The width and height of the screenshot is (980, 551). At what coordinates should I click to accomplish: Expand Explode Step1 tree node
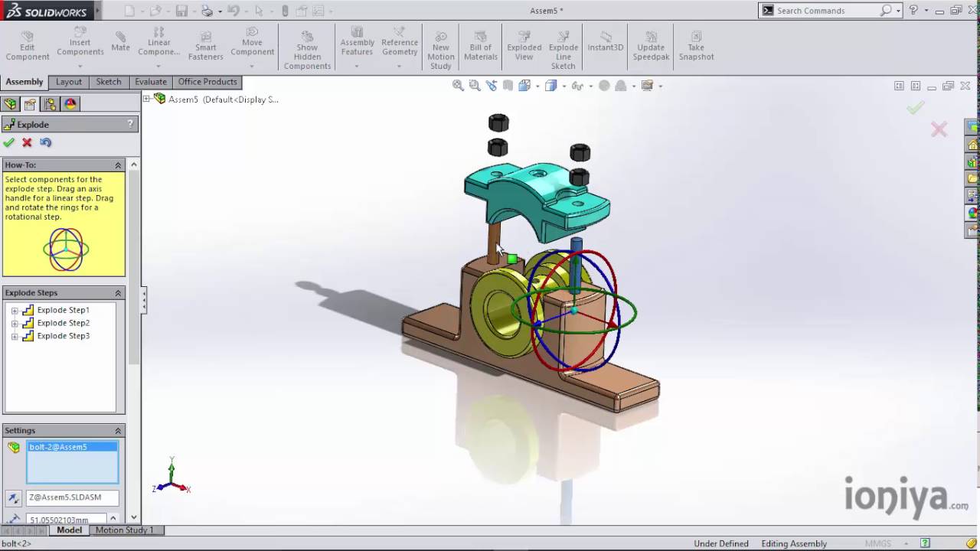click(x=15, y=311)
